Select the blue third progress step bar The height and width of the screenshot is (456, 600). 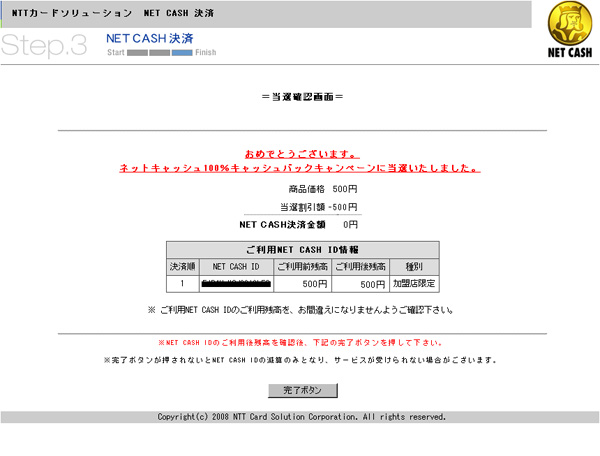pos(182,53)
